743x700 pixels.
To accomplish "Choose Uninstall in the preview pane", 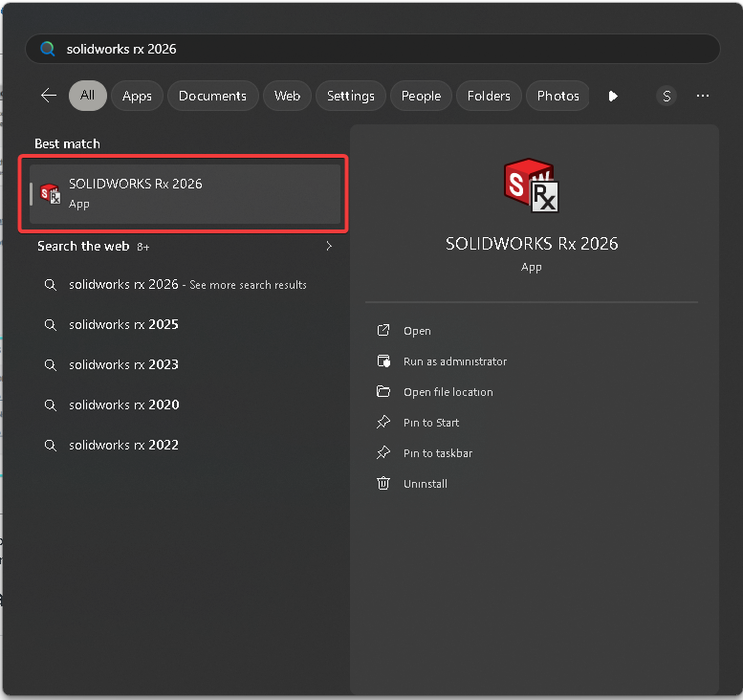I will 425,484.
